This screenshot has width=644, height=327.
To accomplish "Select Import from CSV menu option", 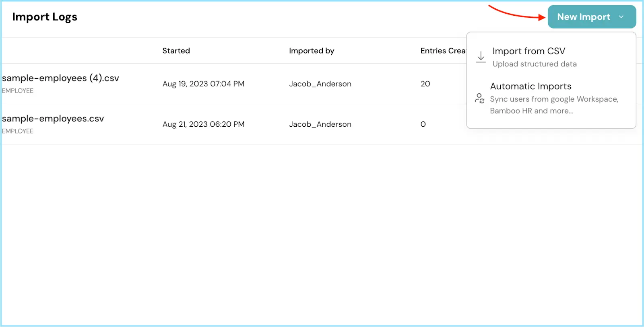I will (528, 51).
